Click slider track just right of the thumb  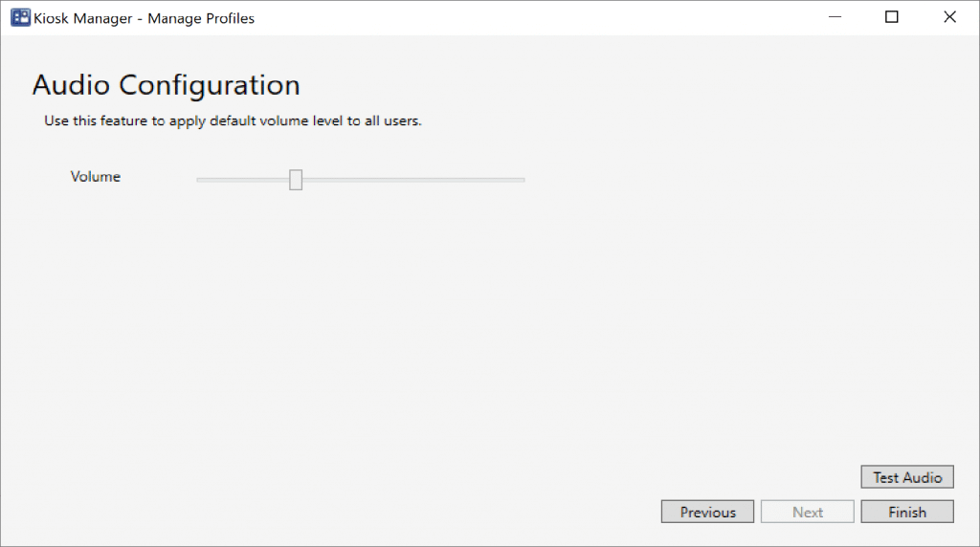(x=316, y=180)
